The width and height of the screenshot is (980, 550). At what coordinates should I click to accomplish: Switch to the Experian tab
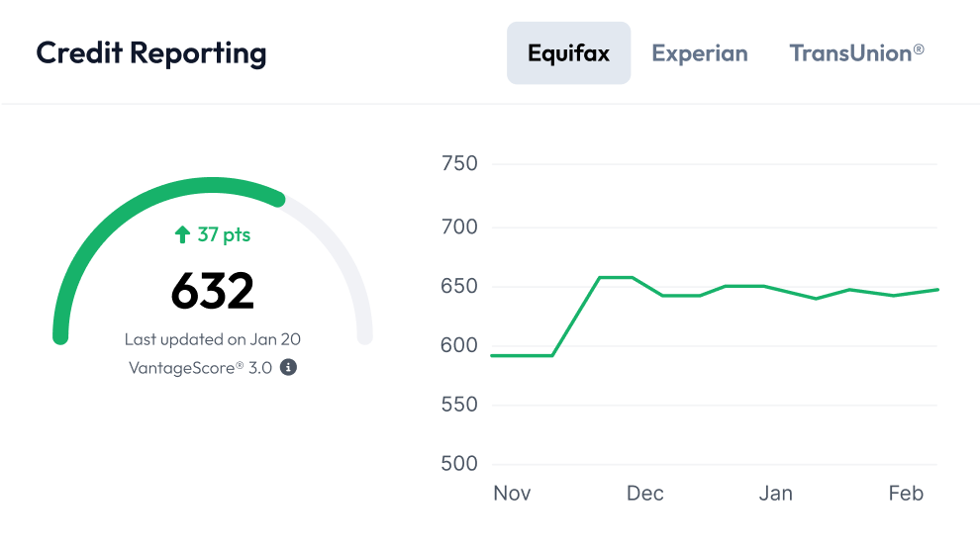699,53
